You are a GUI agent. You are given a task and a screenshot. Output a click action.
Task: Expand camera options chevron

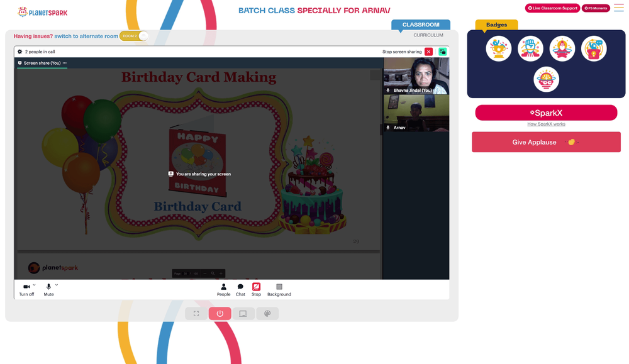point(34,285)
